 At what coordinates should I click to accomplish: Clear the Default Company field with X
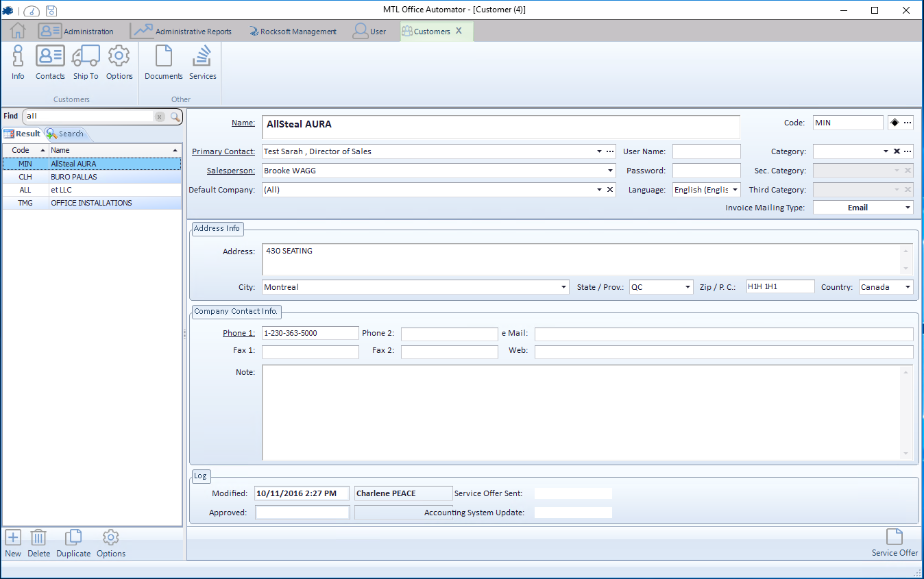[x=610, y=190]
